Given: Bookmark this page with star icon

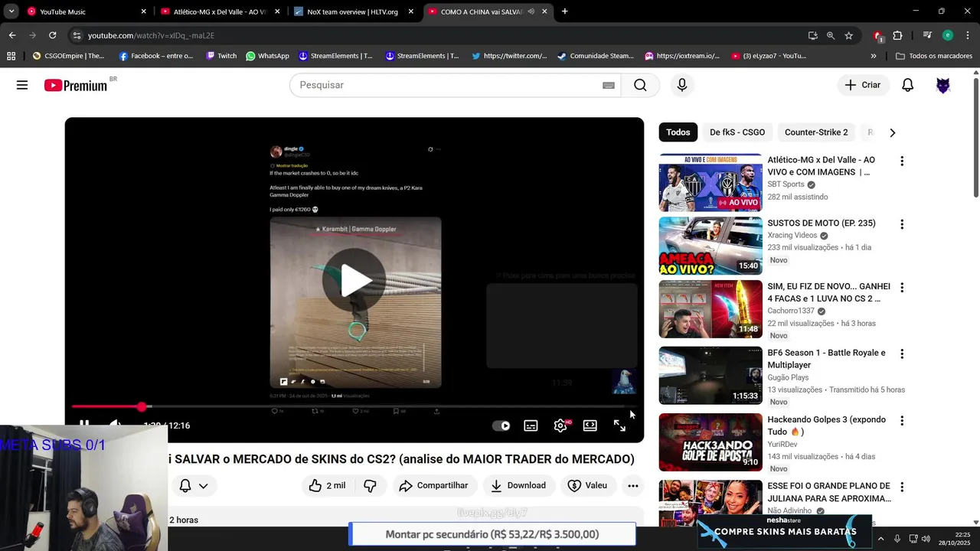Looking at the screenshot, I should click(x=848, y=35).
